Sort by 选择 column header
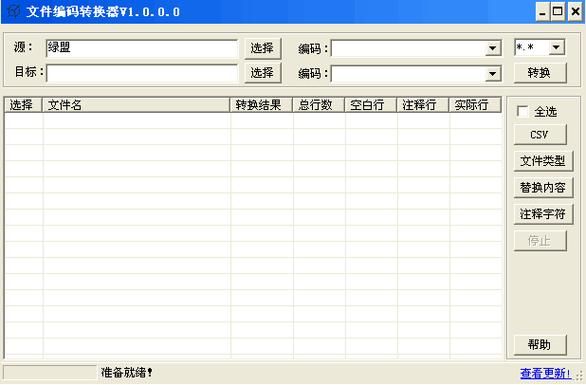The width and height of the screenshot is (586, 385). (24, 105)
